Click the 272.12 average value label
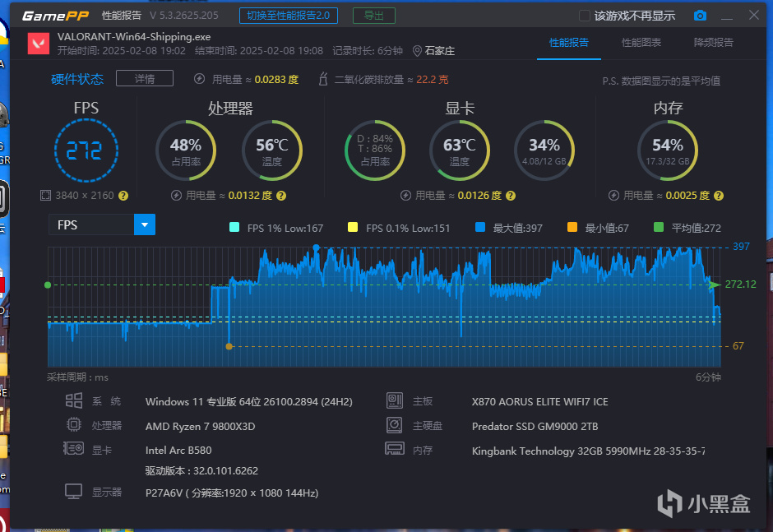The image size is (773, 532). [740, 285]
